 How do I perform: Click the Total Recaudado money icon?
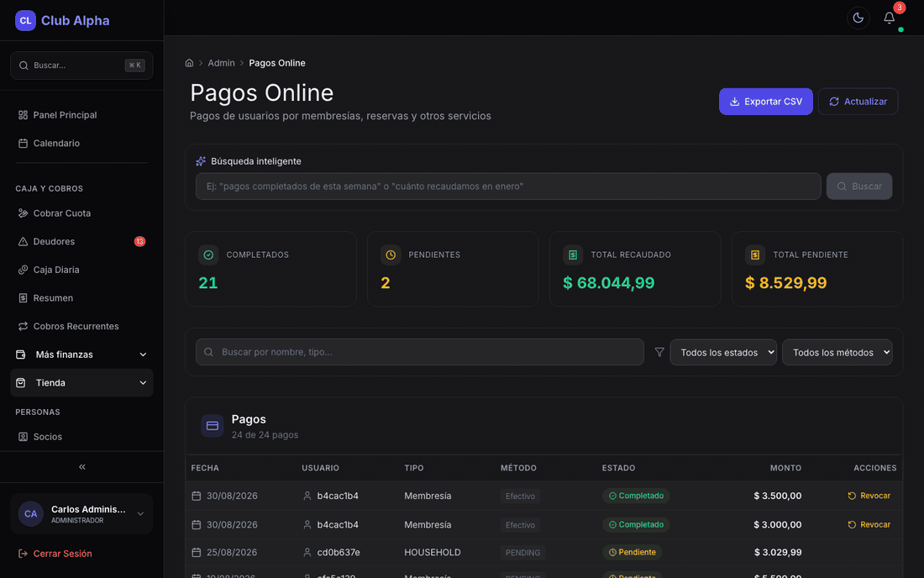pos(573,255)
